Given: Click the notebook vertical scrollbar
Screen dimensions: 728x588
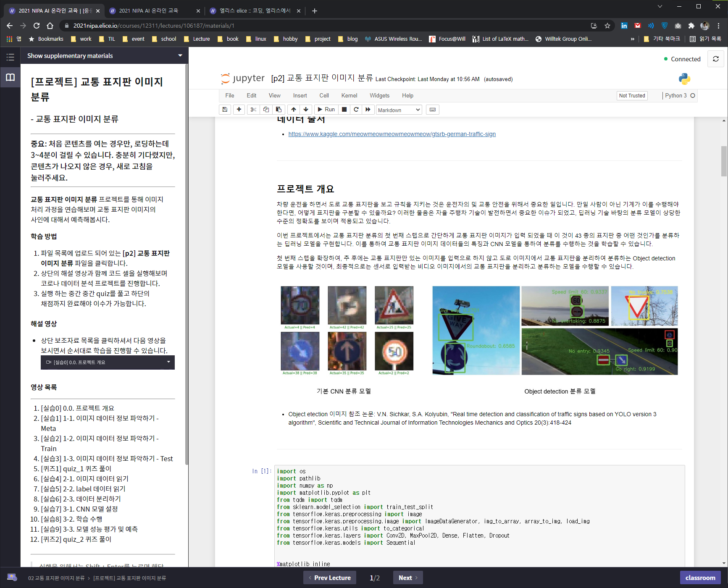Looking at the screenshot, I should pos(724,161).
